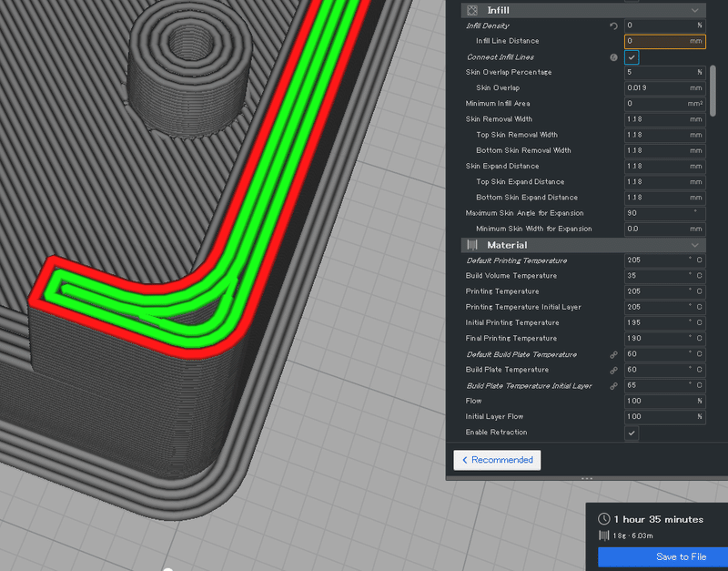Click the link icon for Build Plate Temperature Initial Layer
This screenshot has height=571, width=728.
point(613,385)
